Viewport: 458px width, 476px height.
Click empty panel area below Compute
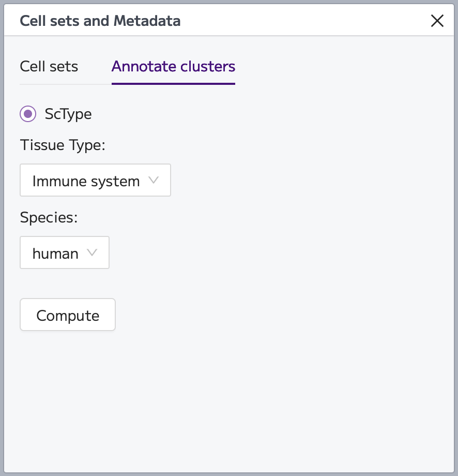229,400
